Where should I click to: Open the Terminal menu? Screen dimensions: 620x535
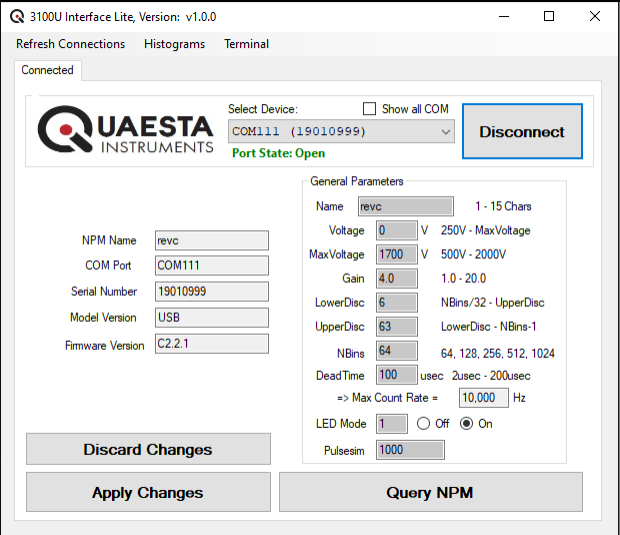click(x=246, y=44)
